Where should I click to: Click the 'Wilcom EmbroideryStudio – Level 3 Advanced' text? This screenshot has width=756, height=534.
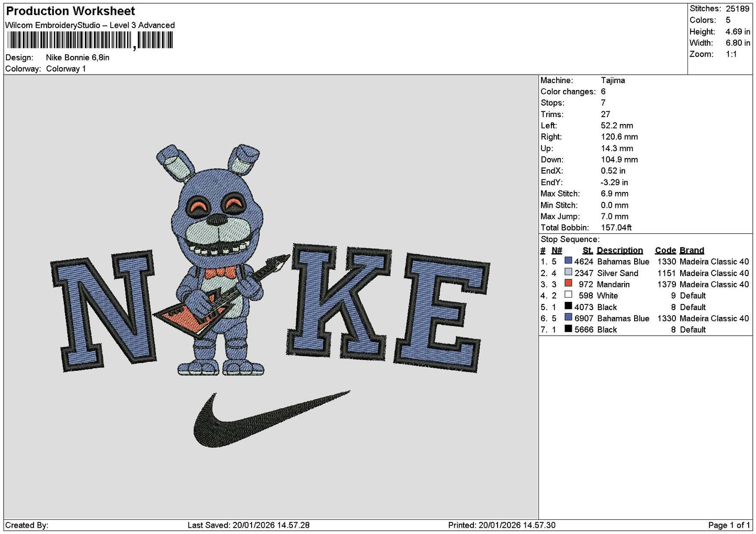click(x=90, y=25)
